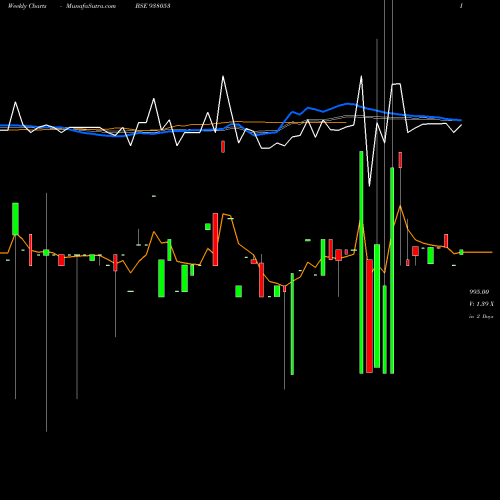Click the 'BSE 938033' symbol label
The image size is (500, 500).
(153, 6)
